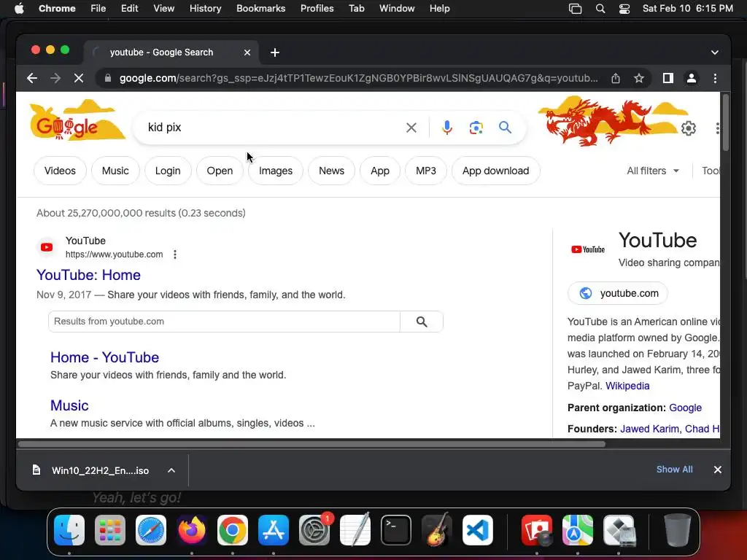
Task: Toggle Chrome's side panel icon
Action: click(x=668, y=78)
